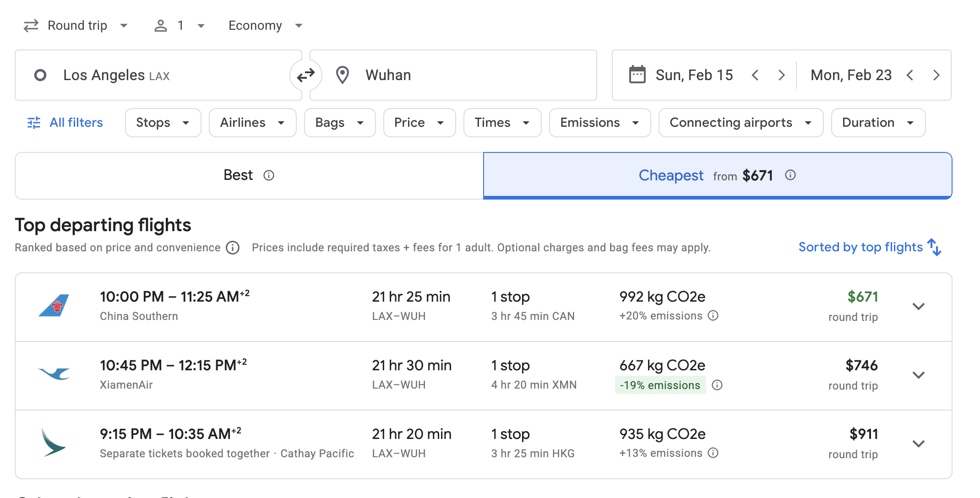Viewport: 980px width, 498px height.
Task: Open the Economy class dropdown
Action: tap(265, 26)
